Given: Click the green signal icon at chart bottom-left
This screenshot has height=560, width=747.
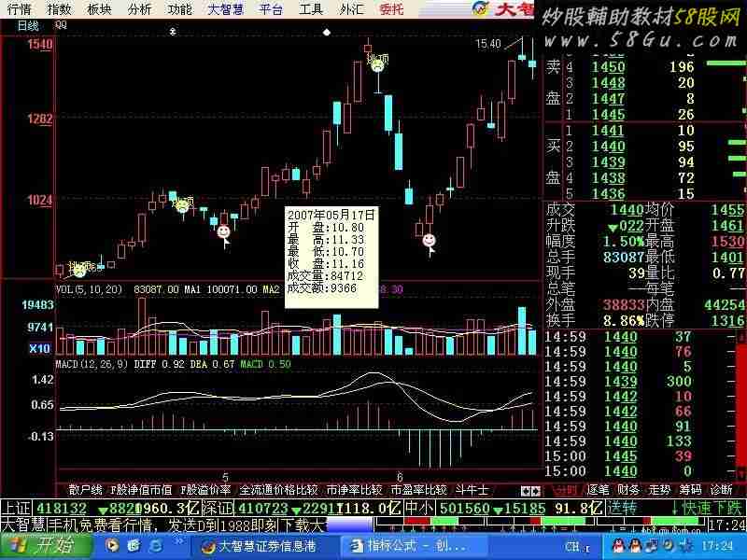Looking at the screenshot, I should tap(79, 270).
